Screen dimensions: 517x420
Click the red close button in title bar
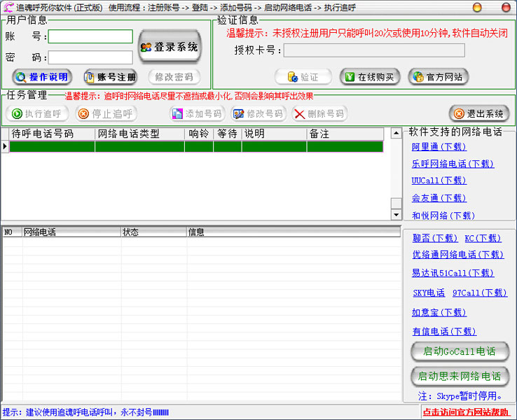tap(506, 7)
